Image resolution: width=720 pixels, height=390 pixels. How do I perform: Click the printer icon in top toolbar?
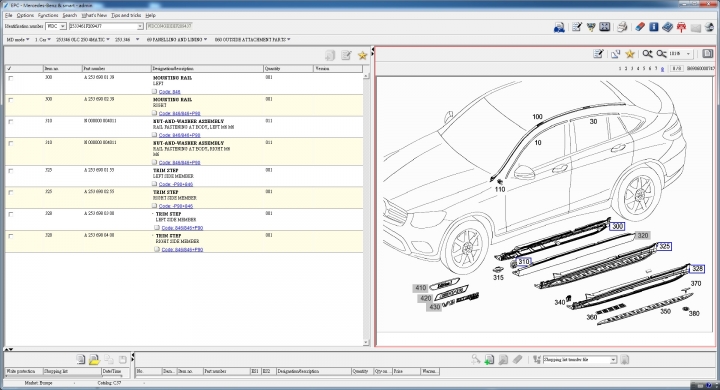click(x=622, y=27)
